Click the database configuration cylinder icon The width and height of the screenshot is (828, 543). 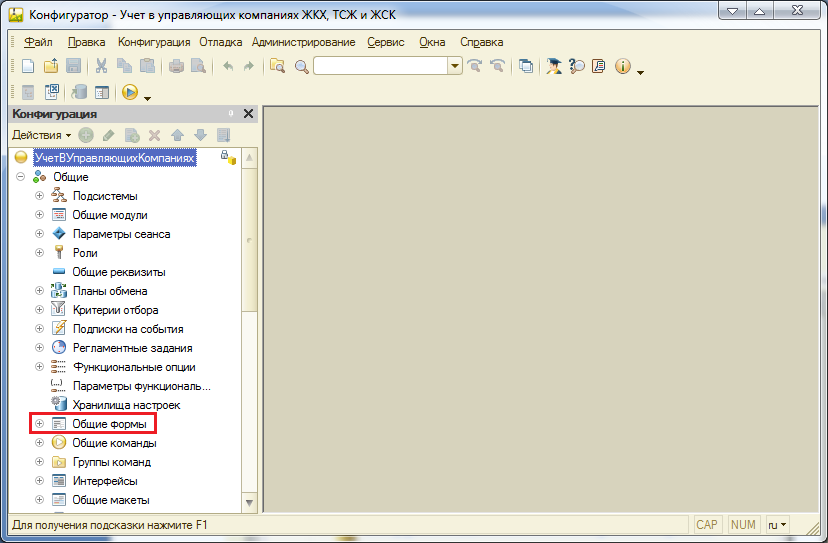pyautogui.click(x=79, y=92)
